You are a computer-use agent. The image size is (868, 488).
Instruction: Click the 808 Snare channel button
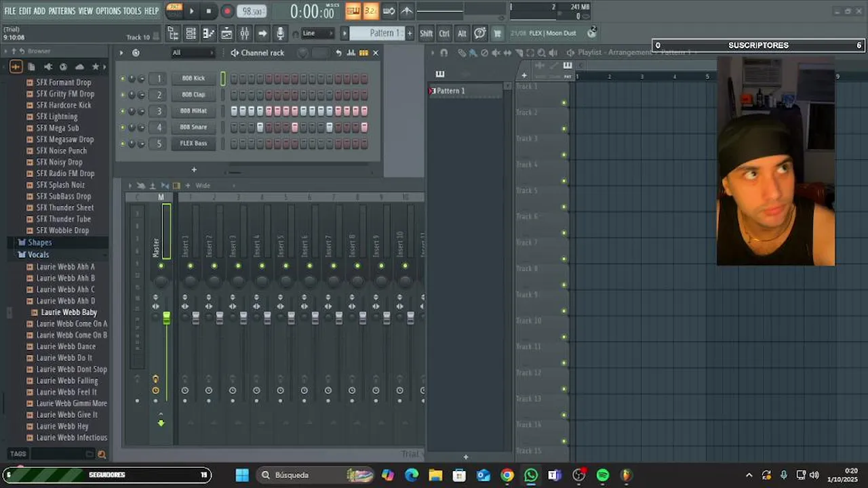(x=193, y=127)
